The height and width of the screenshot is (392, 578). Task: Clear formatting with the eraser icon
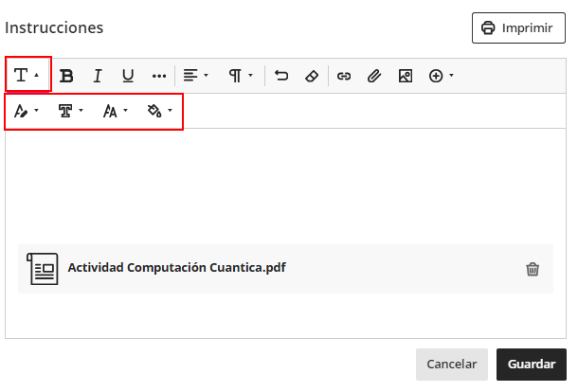coord(312,76)
